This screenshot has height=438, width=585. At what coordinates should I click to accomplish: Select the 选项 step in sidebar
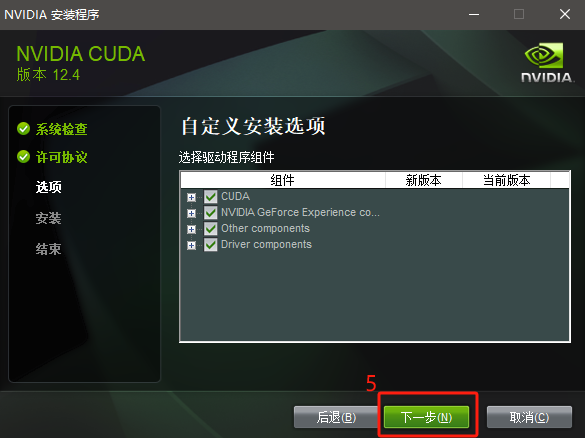pyautogui.click(x=49, y=187)
